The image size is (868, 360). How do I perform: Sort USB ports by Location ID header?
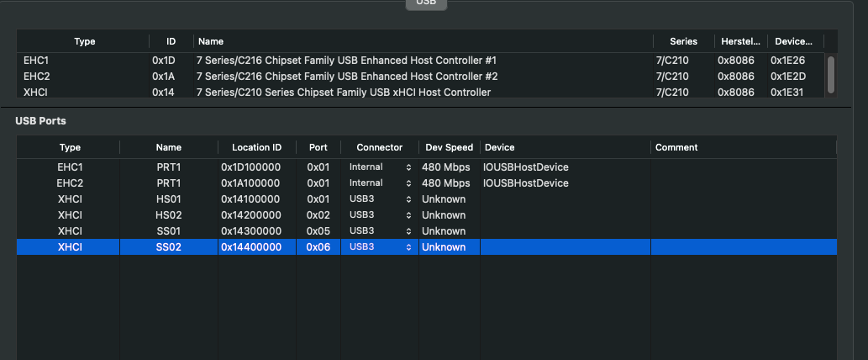[256, 147]
